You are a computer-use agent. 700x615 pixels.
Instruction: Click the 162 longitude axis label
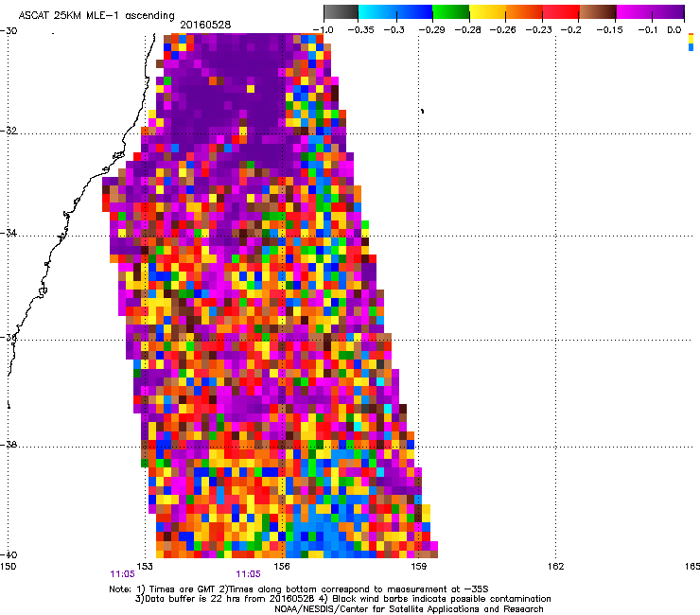555,567
